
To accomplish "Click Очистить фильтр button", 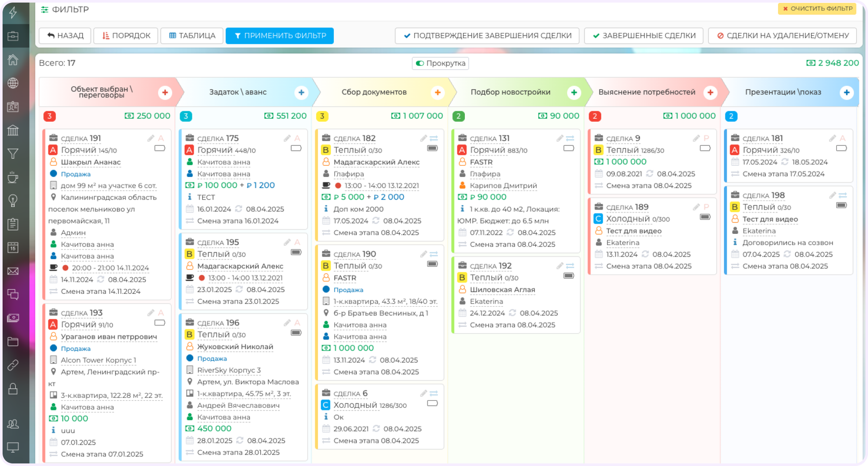I will (818, 9).
